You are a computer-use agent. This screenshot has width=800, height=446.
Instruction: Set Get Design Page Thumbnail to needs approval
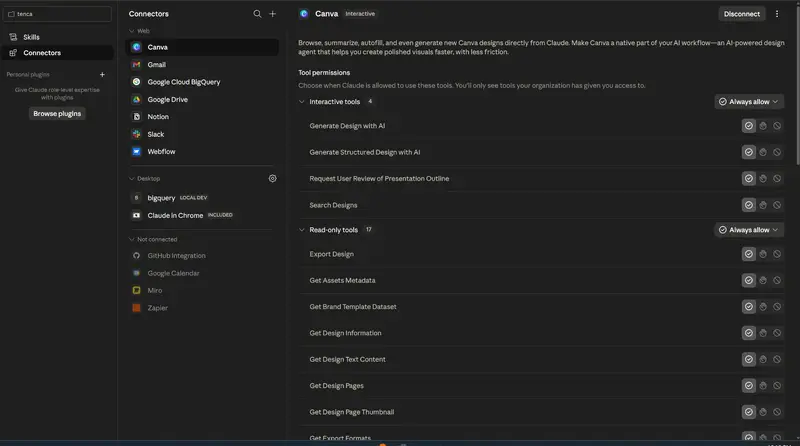[x=763, y=412]
